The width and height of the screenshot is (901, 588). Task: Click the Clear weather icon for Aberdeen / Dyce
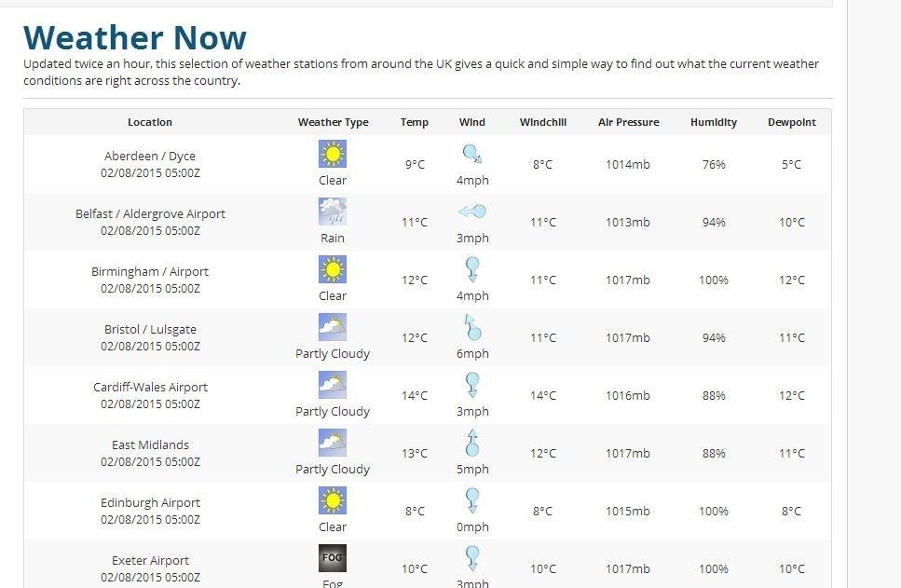pyautogui.click(x=332, y=154)
